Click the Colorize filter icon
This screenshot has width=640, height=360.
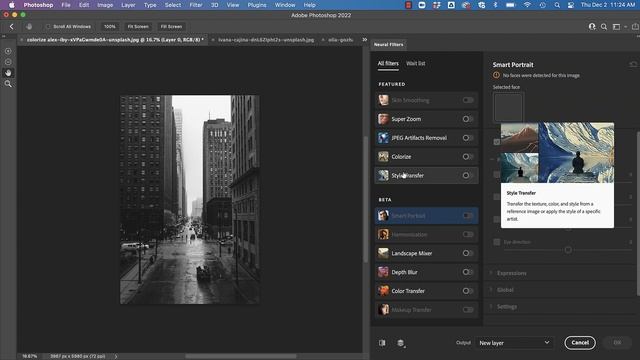[x=383, y=156]
